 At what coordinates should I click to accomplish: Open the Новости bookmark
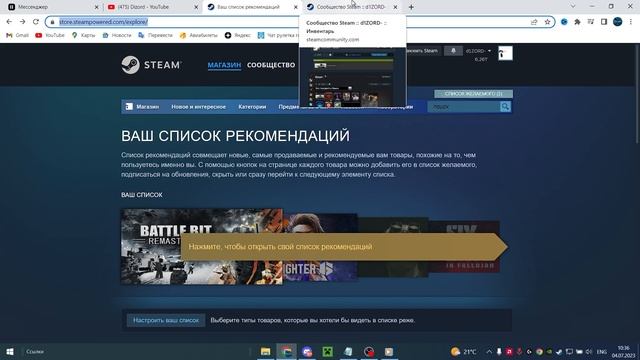[117, 36]
